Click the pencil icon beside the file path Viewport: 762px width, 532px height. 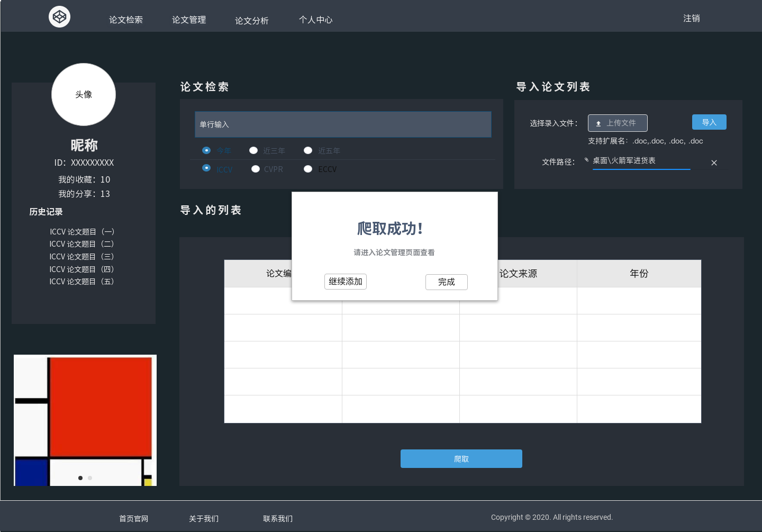pyautogui.click(x=586, y=160)
